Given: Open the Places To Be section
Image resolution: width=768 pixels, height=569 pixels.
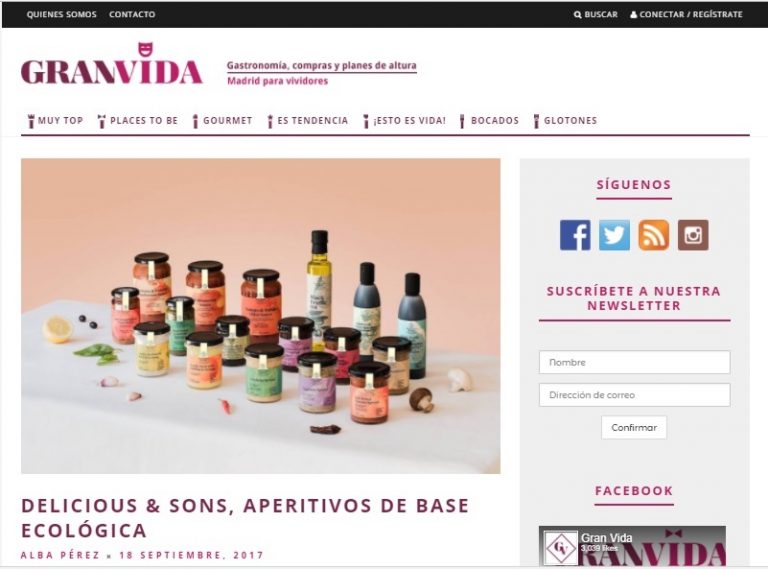Looking at the screenshot, I should coord(138,120).
